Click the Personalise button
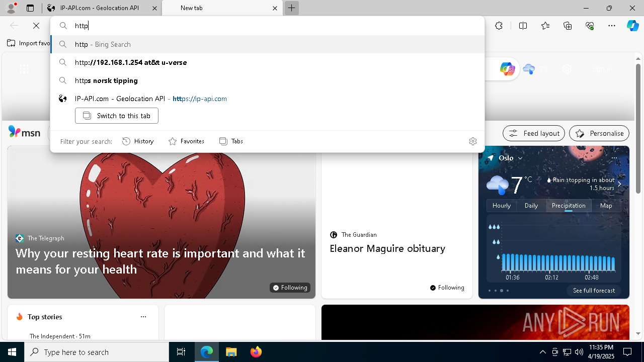644x362 pixels. (599, 133)
